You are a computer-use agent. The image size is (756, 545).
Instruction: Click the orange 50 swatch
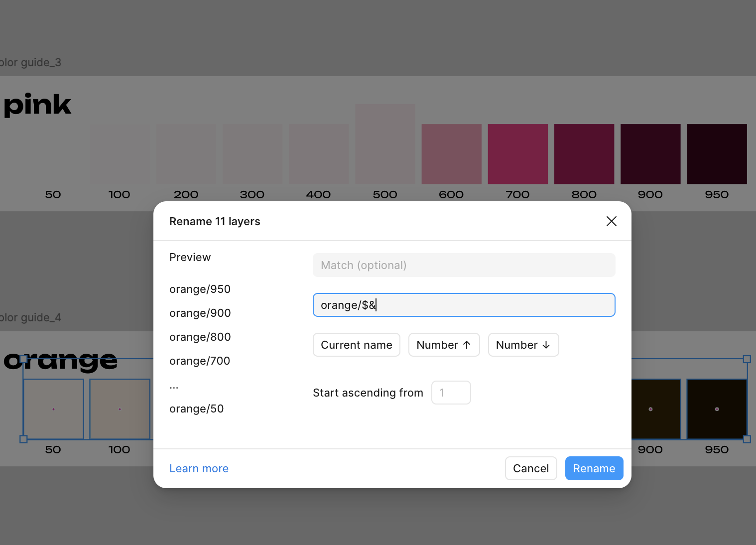pos(53,409)
